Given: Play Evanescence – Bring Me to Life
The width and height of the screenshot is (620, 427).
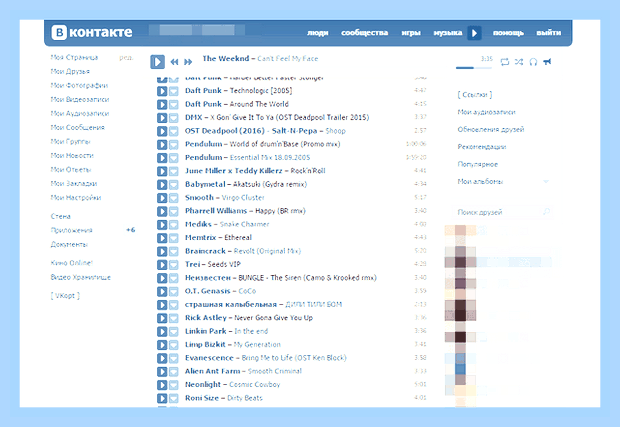Looking at the screenshot, I should (162, 358).
